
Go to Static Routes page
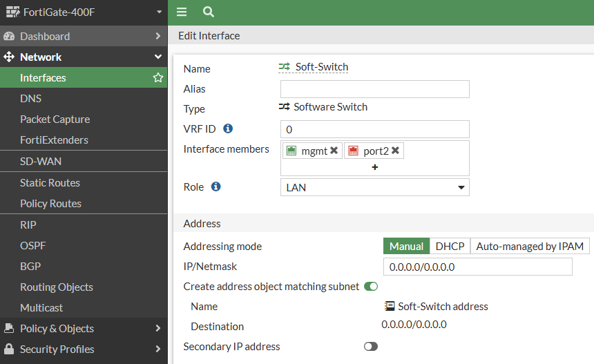50,182
